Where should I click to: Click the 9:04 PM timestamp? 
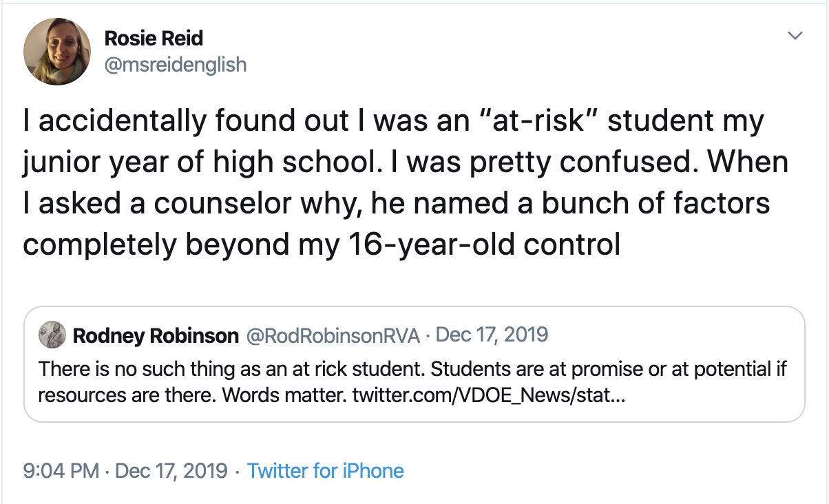61,471
